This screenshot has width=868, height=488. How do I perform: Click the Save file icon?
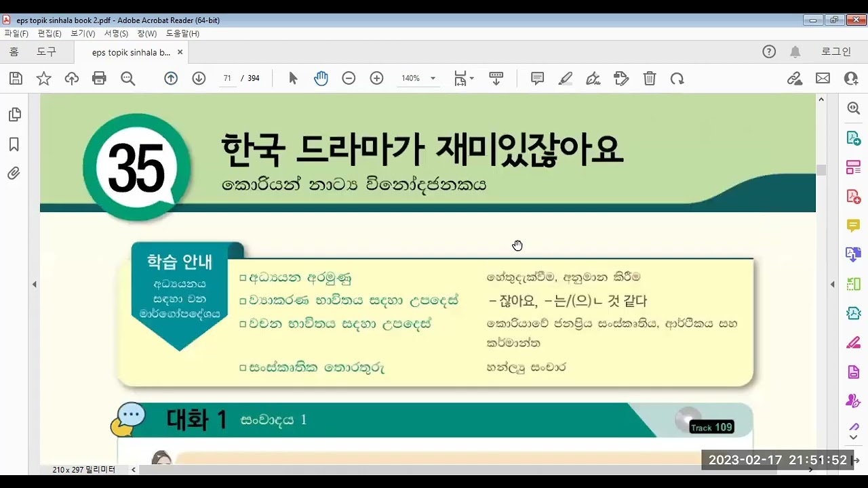point(16,79)
